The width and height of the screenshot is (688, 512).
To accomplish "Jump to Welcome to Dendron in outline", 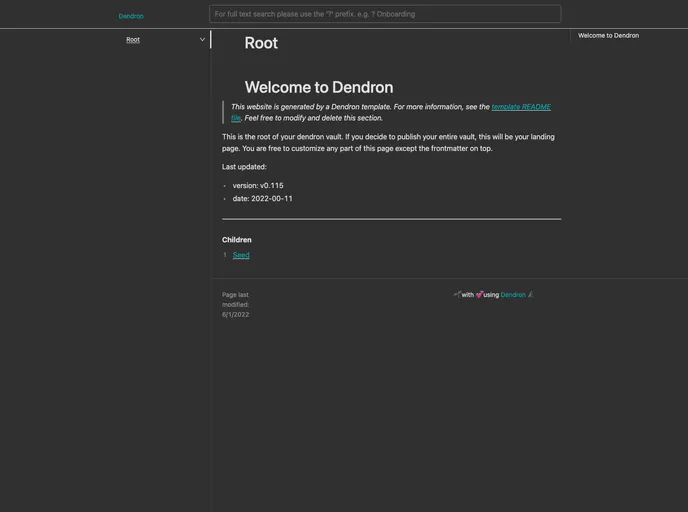I will point(608,36).
